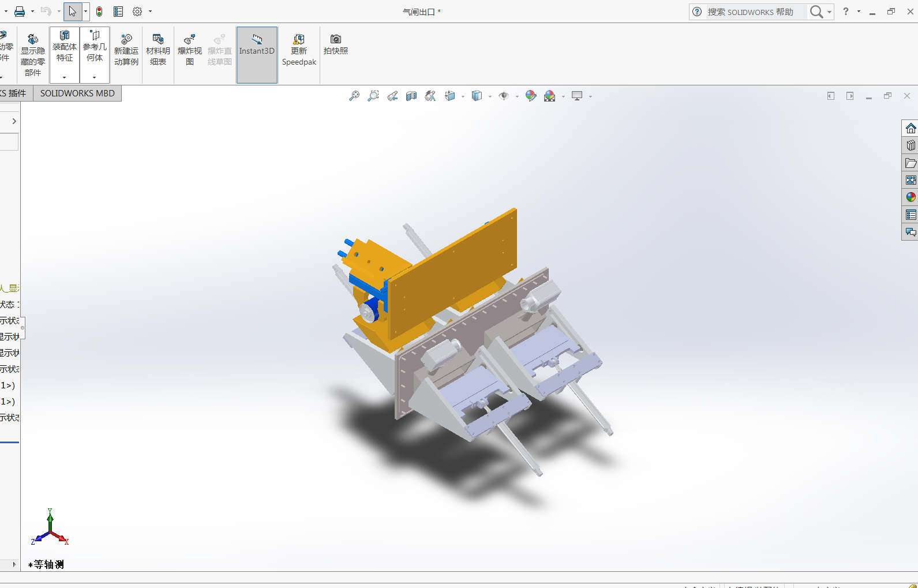
Task: Toggle the Instant3D button
Action: click(x=257, y=55)
